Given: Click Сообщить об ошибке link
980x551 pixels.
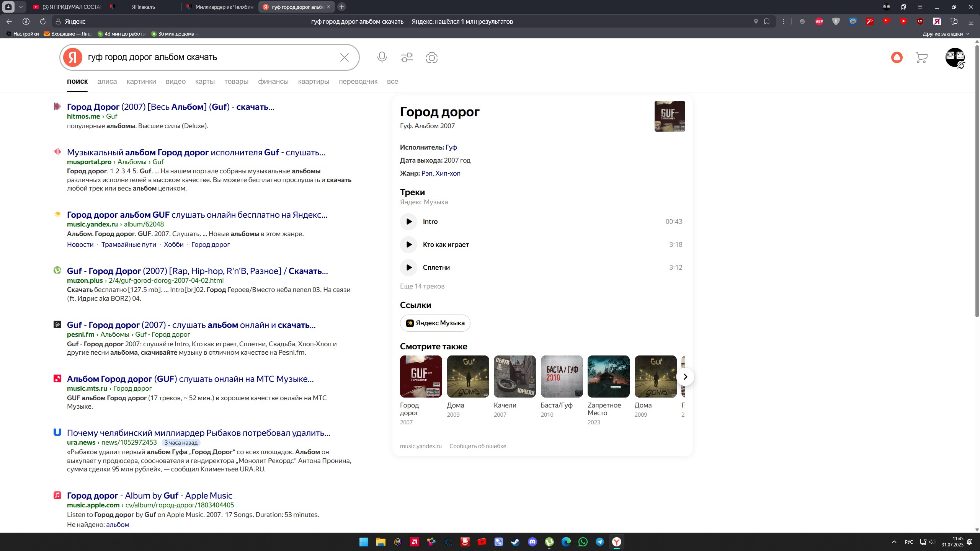Looking at the screenshot, I should [478, 446].
